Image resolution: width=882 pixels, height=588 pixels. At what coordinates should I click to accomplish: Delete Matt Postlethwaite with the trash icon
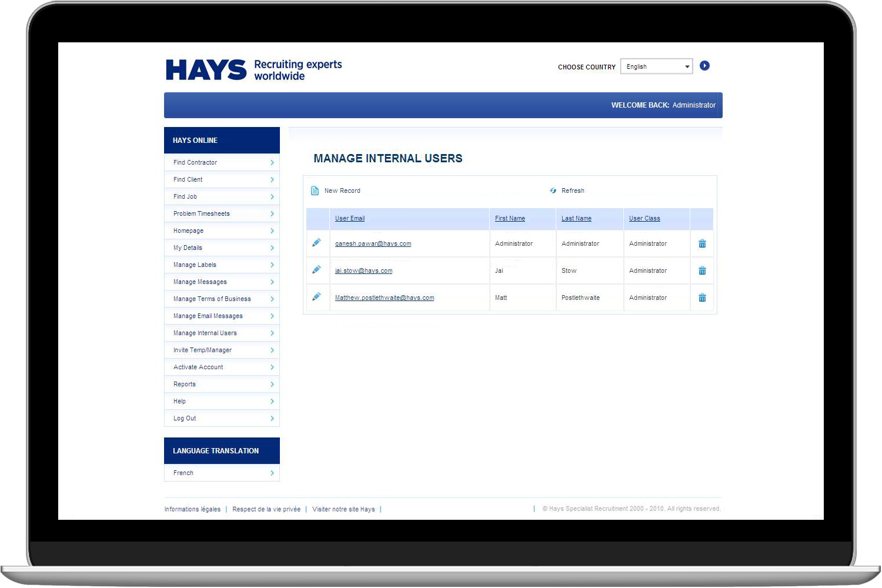[x=702, y=298]
